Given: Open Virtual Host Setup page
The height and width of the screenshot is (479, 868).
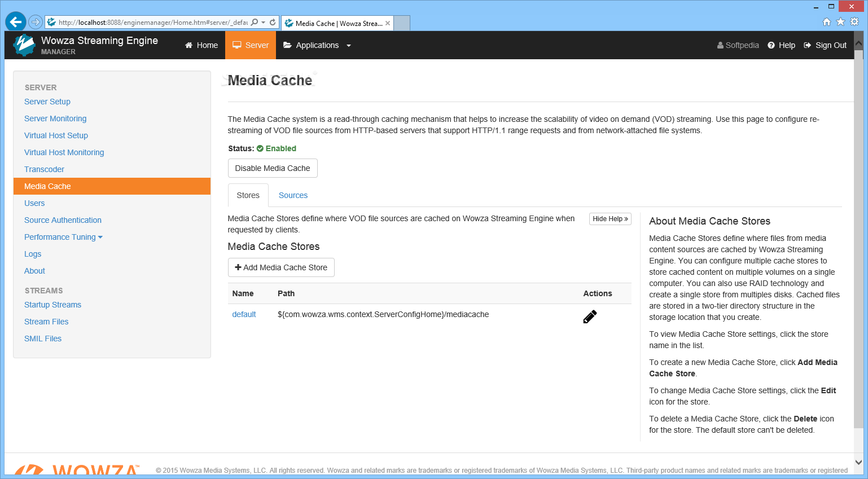Looking at the screenshot, I should point(56,135).
